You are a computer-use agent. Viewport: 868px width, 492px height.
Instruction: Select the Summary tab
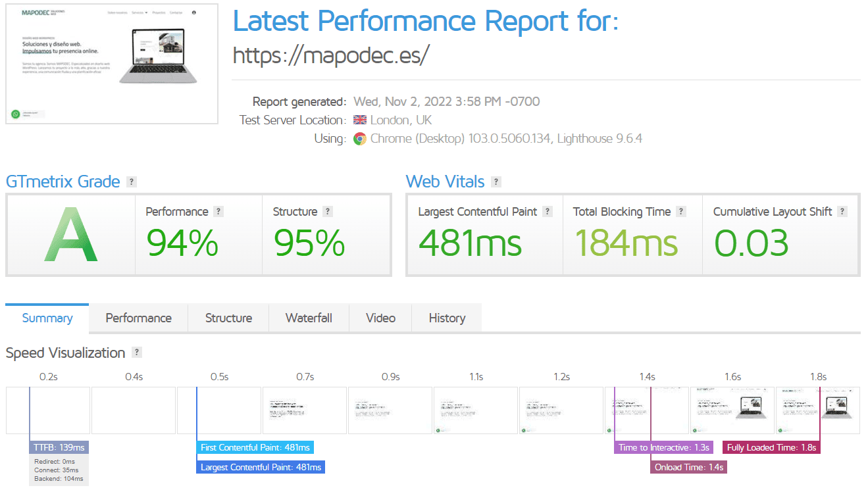click(47, 318)
